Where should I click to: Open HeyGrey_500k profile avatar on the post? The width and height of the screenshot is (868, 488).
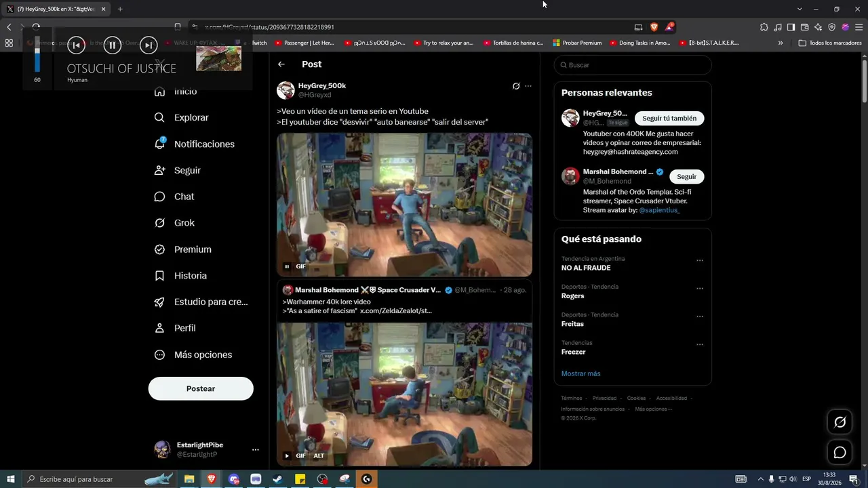pos(285,90)
